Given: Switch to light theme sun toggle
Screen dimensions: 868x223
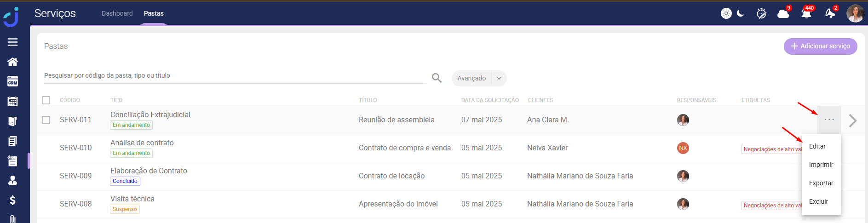Looking at the screenshot, I should click(726, 13).
